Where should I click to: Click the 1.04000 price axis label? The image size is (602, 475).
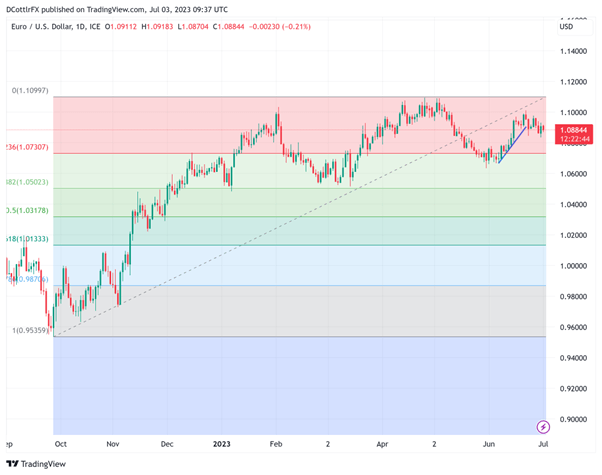click(574, 204)
